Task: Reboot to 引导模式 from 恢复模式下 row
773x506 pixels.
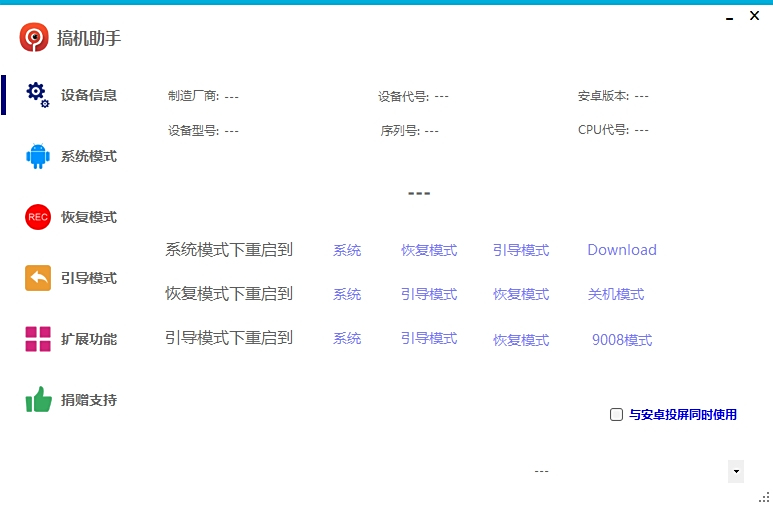Action: [x=429, y=294]
